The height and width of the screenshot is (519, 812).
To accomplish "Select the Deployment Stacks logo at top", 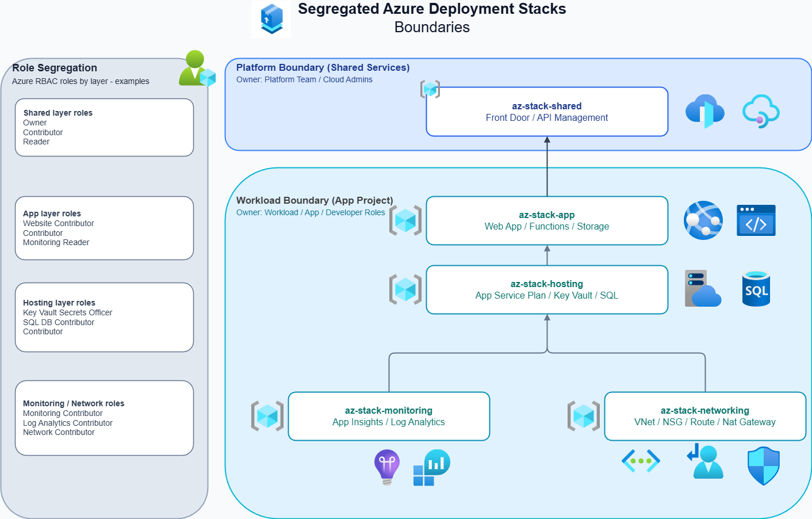I will tap(271, 19).
